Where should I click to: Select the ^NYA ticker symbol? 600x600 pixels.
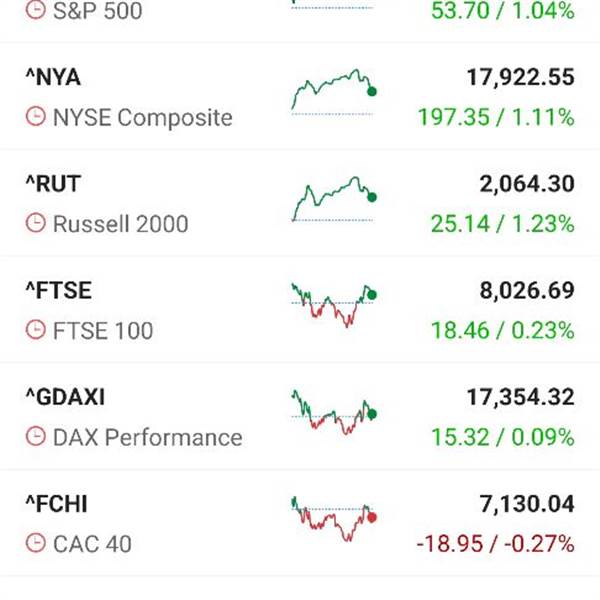click(53, 77)
